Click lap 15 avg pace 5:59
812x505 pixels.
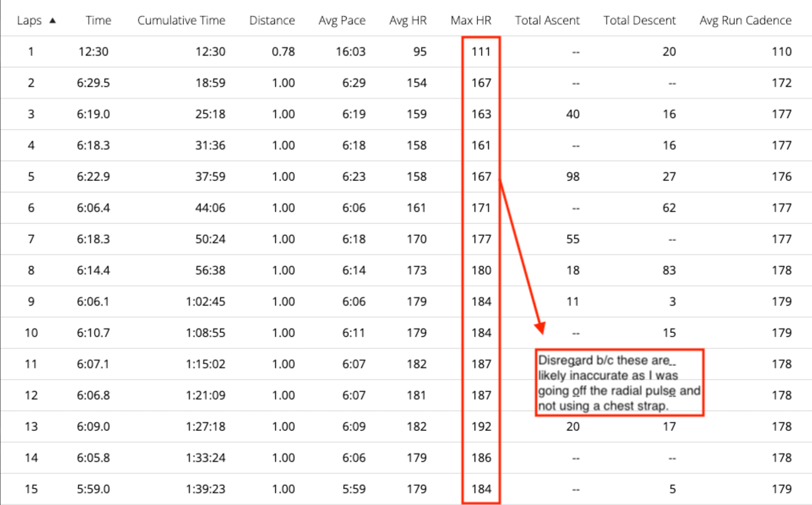[x=354, y=489]
